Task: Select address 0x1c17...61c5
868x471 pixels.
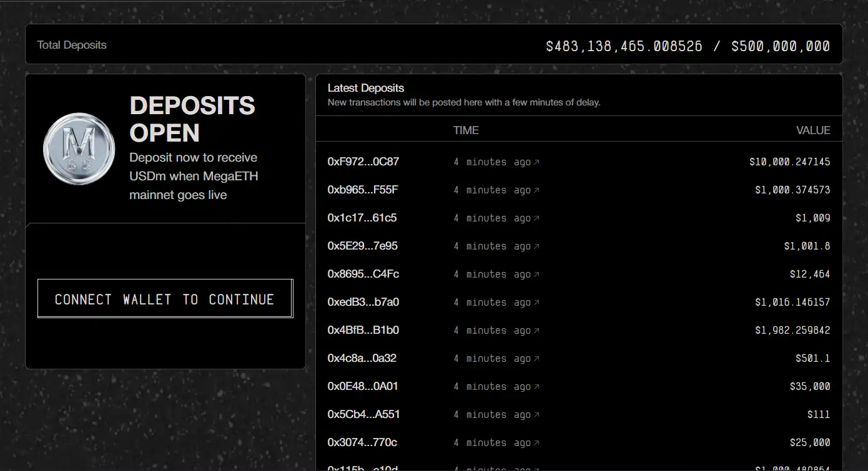Action: 362,218
